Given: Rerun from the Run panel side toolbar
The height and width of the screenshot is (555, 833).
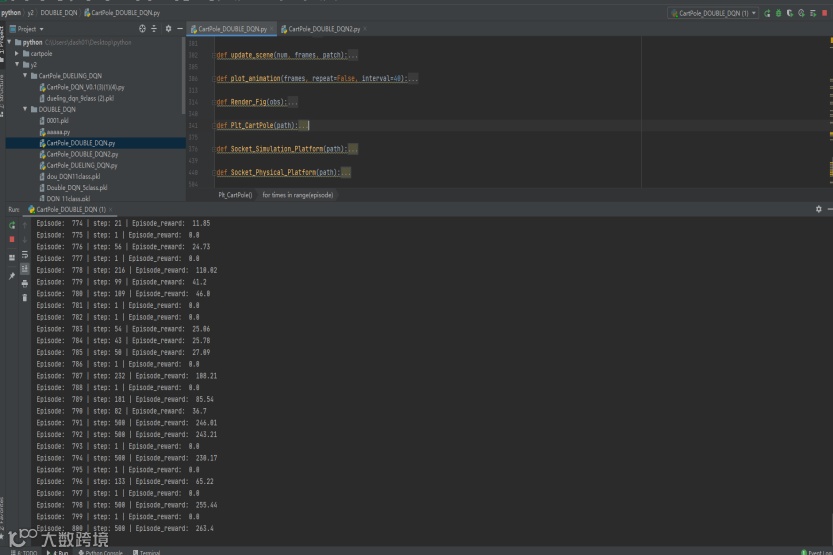Looking at the screenshot, I should [x=12, y=225].
